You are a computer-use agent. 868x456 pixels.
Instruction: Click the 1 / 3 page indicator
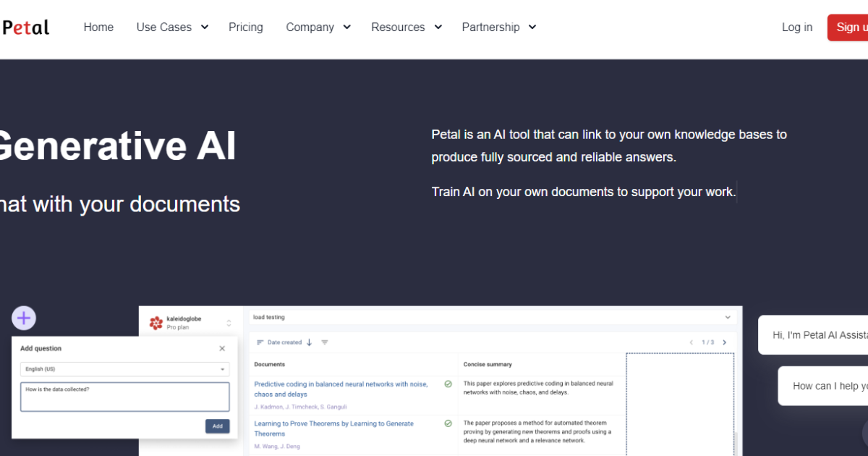click(x=708, y=342)
